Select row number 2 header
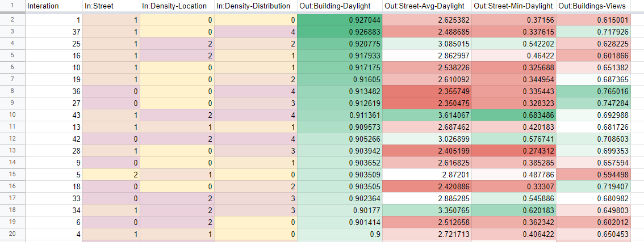 12,20
